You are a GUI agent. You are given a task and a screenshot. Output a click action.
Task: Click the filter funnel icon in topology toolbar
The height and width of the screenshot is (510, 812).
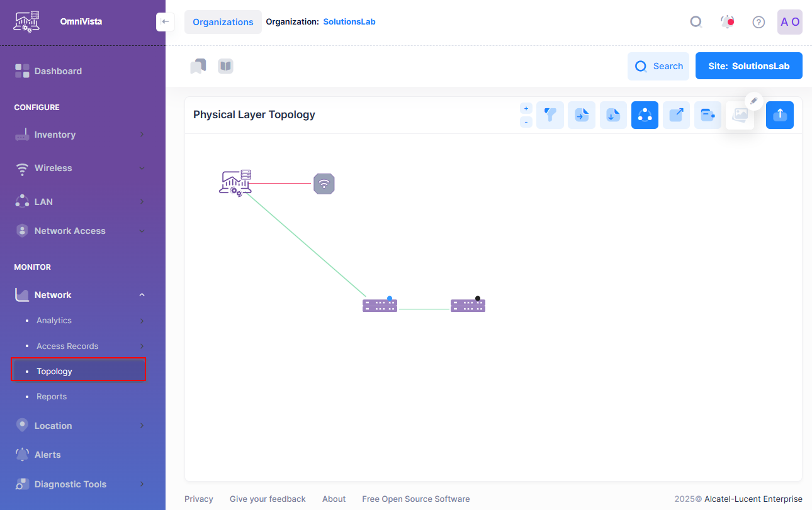click(x=550, y=115)
